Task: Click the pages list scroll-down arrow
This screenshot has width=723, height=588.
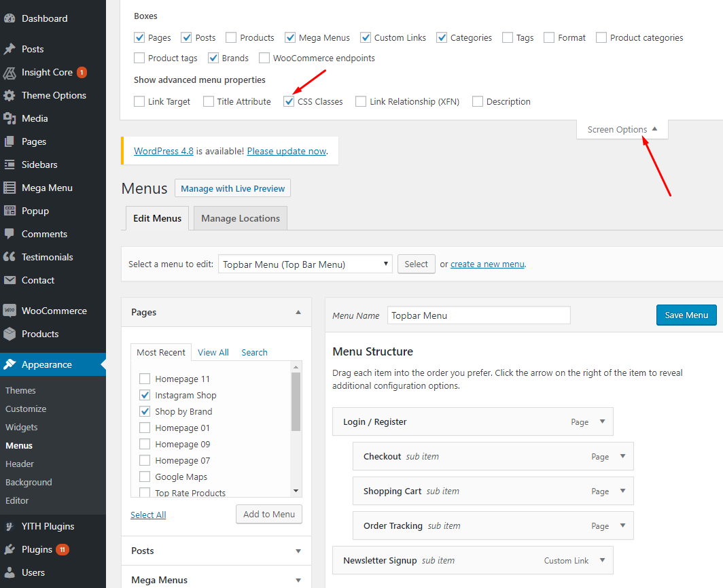Action: (296, 491)
